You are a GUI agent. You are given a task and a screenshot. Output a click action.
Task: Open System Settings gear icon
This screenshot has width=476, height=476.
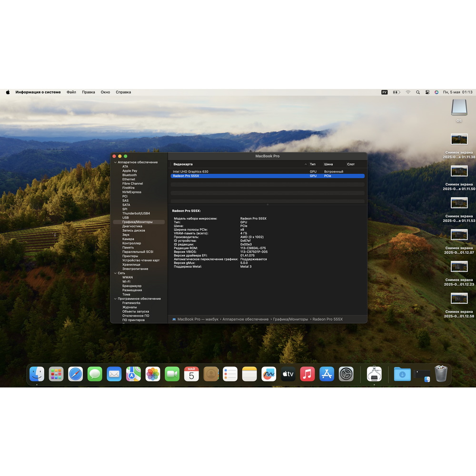pyautogui.click(x=346, y=374)
